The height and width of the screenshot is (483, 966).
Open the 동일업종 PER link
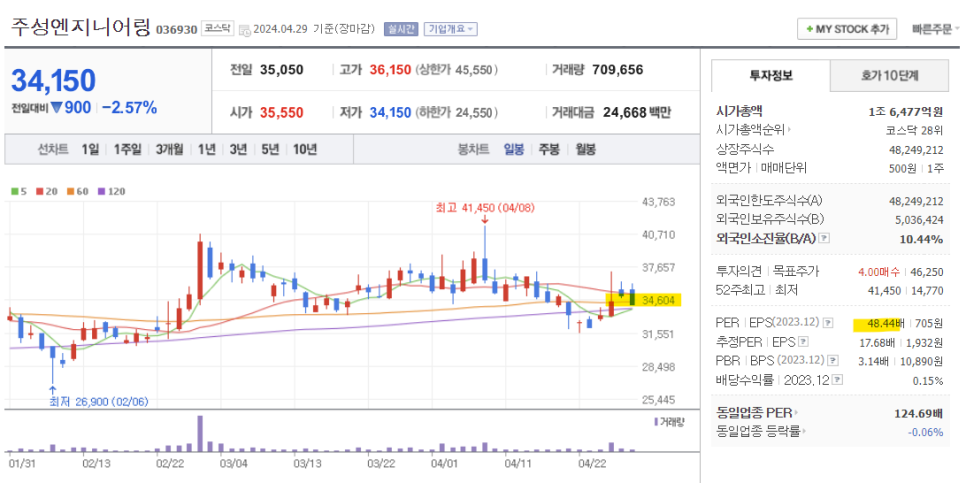(x=757, y=412)
